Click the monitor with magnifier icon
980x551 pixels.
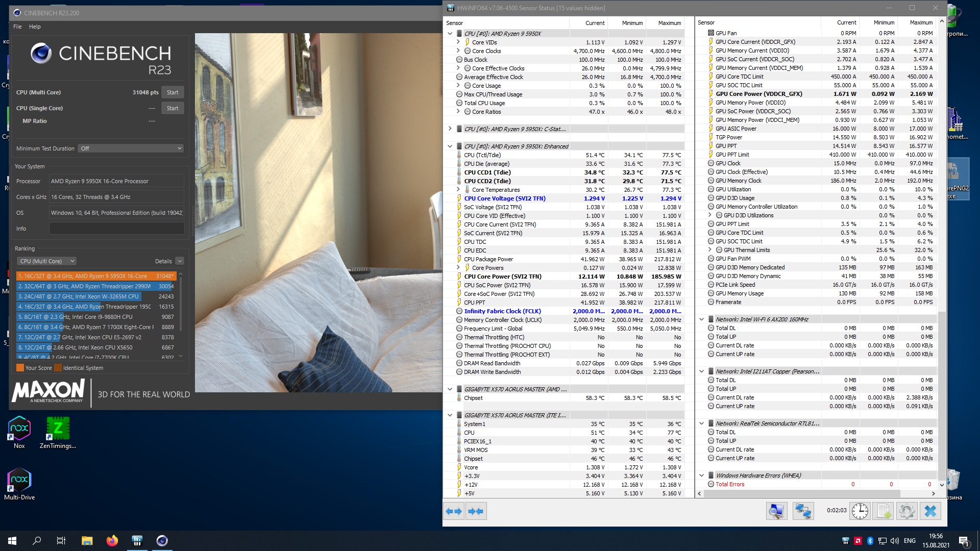[x=776, y=511]
